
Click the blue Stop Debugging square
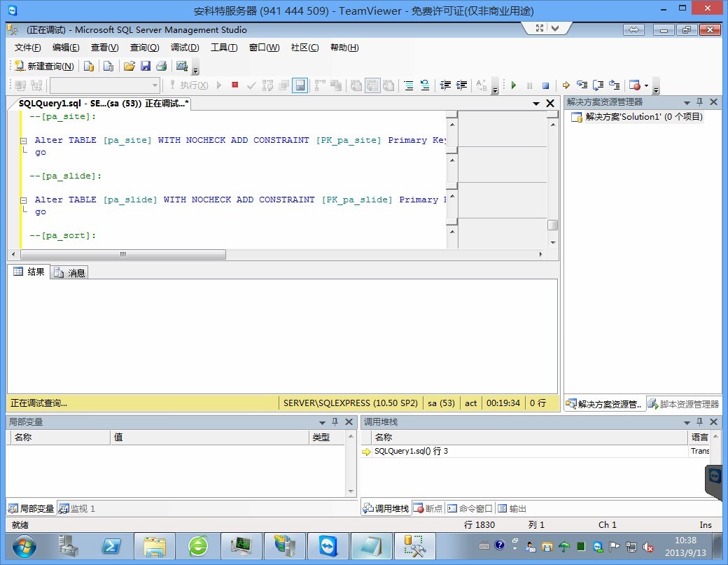(x=546, y=85)
